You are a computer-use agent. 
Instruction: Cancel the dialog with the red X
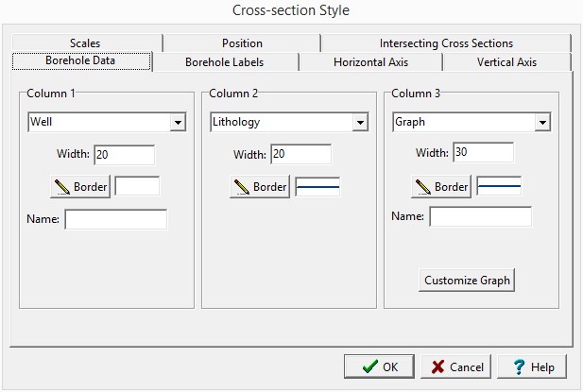[x=451, y=366]
